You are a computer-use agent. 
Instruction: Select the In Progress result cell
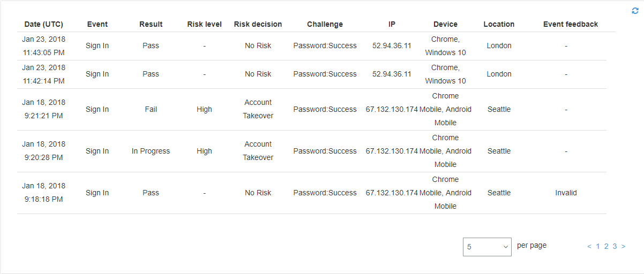coord(151,151)
